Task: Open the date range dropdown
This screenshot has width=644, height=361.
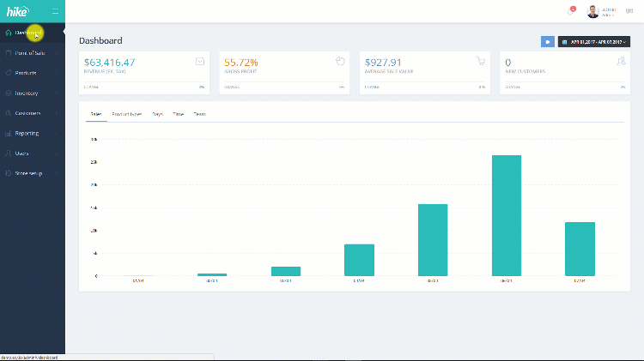Action: (x=594, y=42)
